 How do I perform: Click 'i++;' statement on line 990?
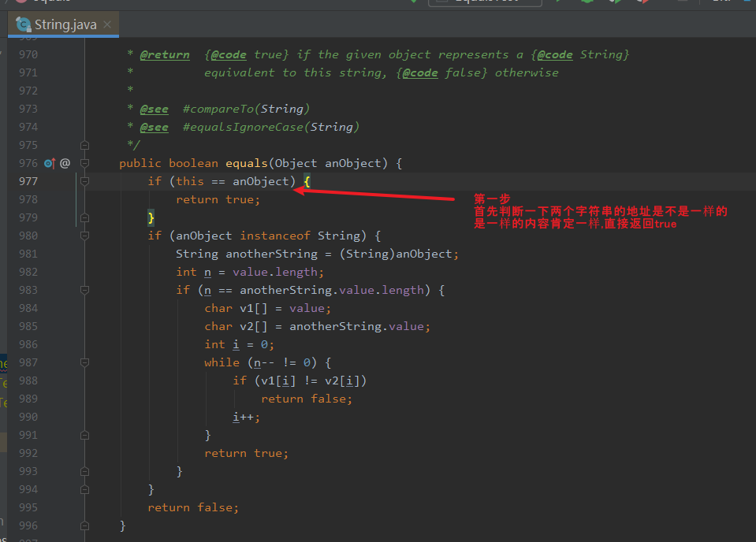click(x=247, y=418)
